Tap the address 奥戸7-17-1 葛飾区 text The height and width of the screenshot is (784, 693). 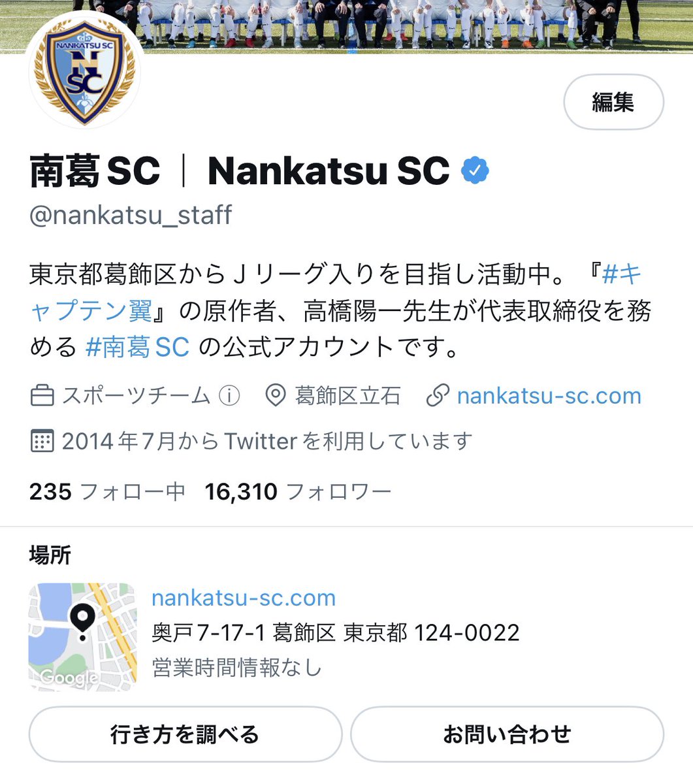pos(243,632)
